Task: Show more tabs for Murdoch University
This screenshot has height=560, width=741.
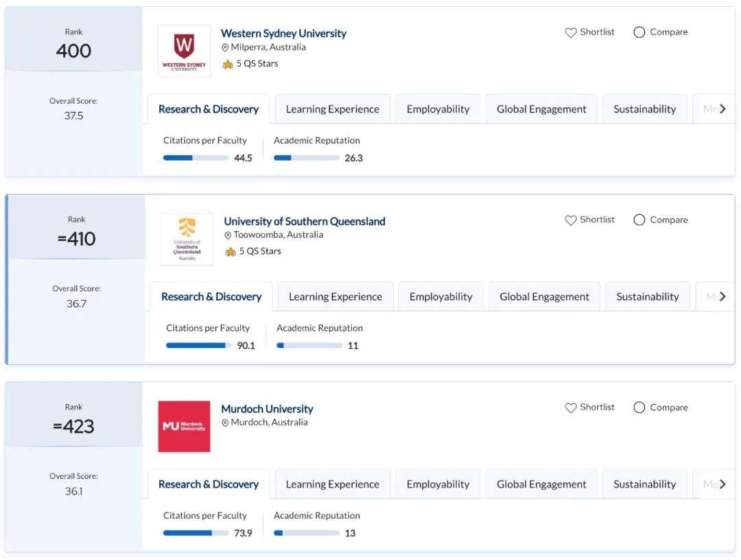Action: point(722,485)
